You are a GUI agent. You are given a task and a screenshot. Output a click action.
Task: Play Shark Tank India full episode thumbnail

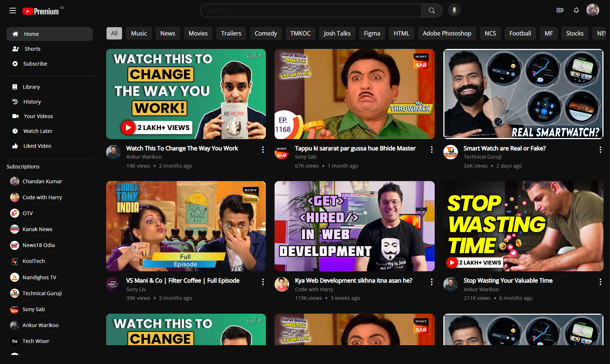point(186,226)
